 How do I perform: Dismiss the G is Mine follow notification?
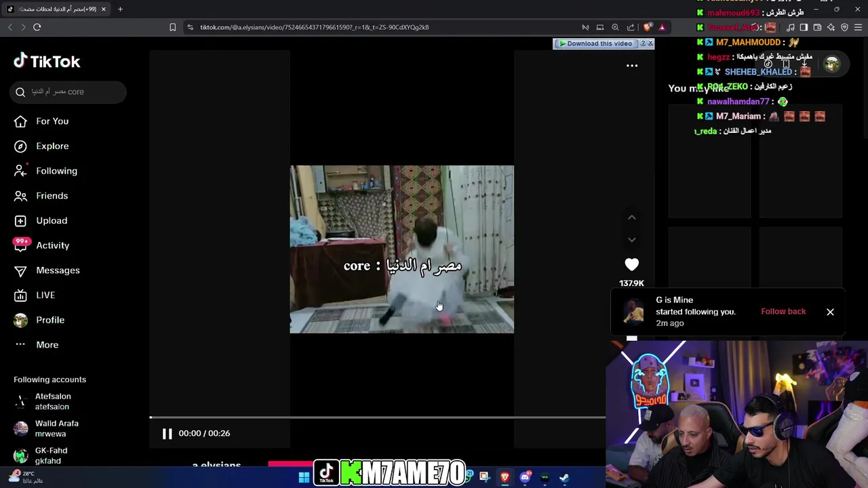tap(830, 312)
